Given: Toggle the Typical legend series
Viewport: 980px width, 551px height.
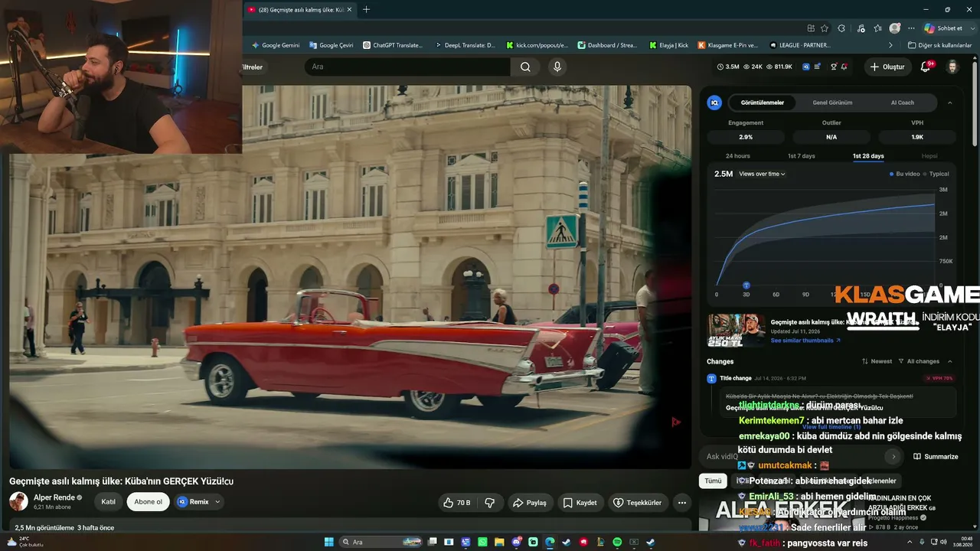Looking at the screenshot, I should 936,174.
